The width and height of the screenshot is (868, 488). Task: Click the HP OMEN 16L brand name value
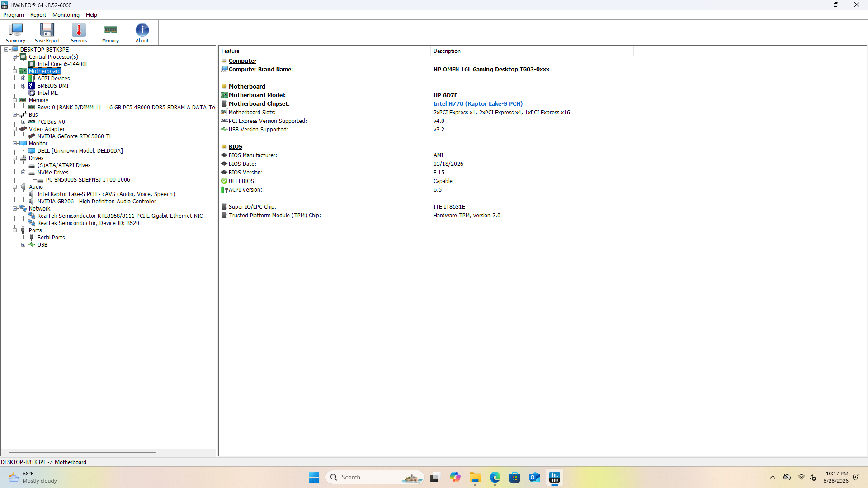[x=491, y=70]
